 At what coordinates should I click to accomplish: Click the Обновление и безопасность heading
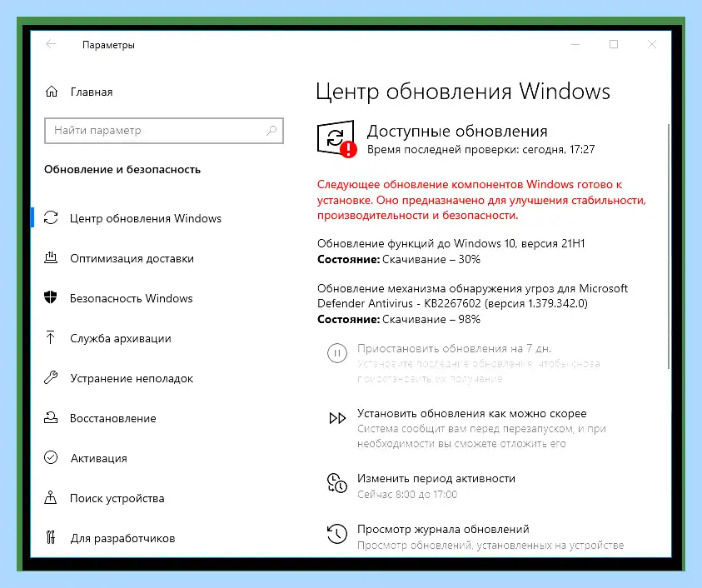[122, 170]
